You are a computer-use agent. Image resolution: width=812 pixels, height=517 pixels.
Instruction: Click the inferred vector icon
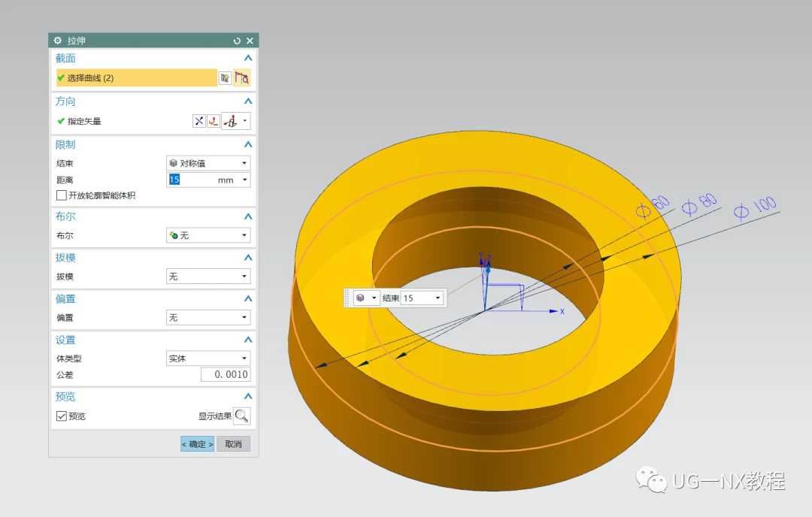point(231,121)
